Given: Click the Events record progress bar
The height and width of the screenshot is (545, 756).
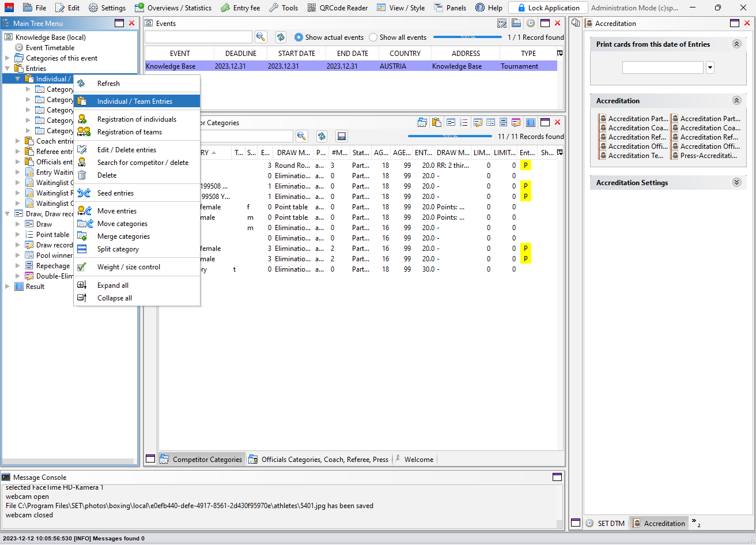Looking at the screenshot, I should [x=468, y=37].
